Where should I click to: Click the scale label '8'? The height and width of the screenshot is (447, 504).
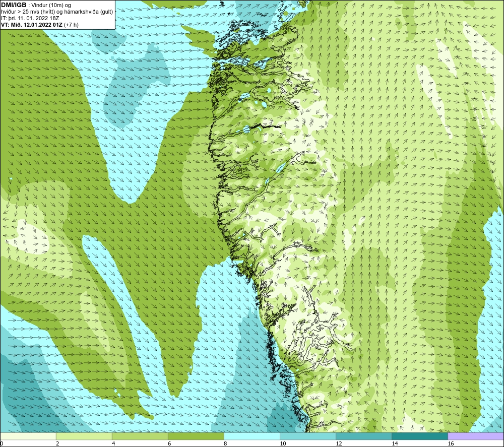225,444
